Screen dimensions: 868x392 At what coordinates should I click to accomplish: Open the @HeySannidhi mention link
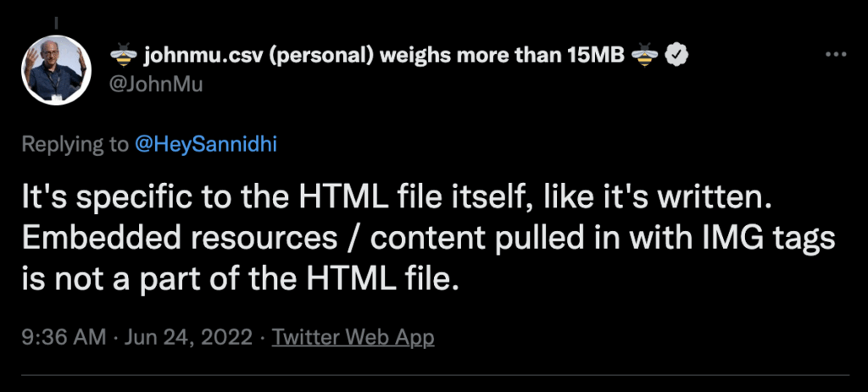click(206, 145)
